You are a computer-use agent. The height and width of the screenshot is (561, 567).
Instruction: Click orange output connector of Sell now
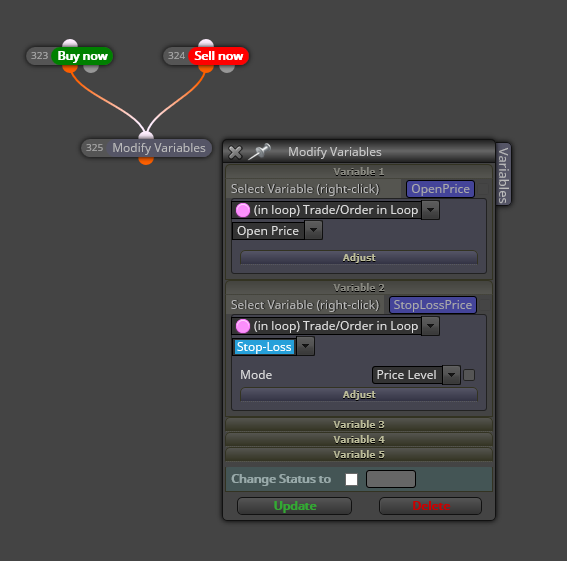point(206,68)
